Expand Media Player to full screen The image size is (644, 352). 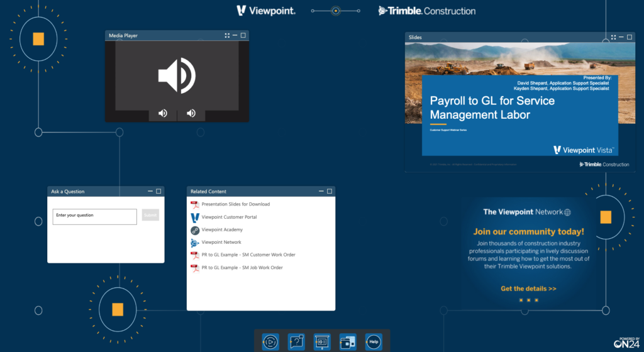pos(227,36)
